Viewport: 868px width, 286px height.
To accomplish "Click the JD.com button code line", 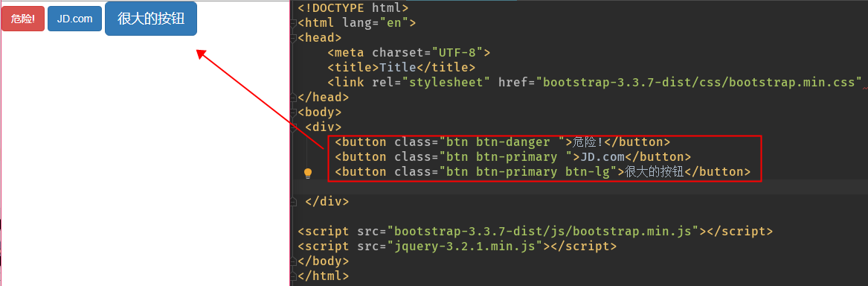I will click(513, 157).
